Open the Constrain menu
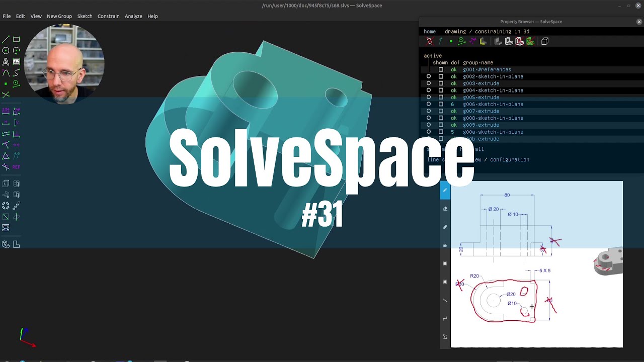The height and width of the screenshot is (362, 644). click(x=109, y=16)
